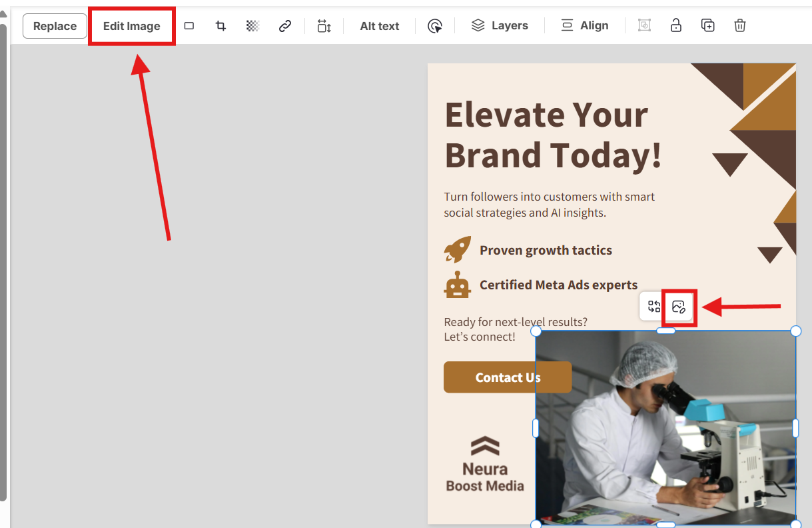Viewport: 812px width, 528px height.
Task: Click the greyed-out group icon
Action: (x=644, y=26)
